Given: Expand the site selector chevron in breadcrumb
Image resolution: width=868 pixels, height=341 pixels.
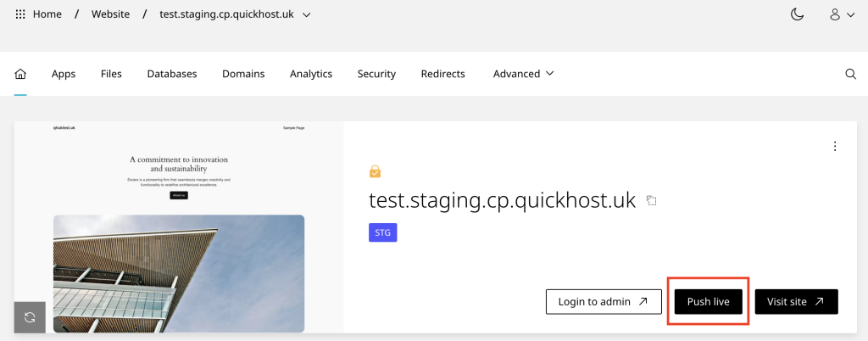Looking at the screenshot, I should (x=307, y=15).
